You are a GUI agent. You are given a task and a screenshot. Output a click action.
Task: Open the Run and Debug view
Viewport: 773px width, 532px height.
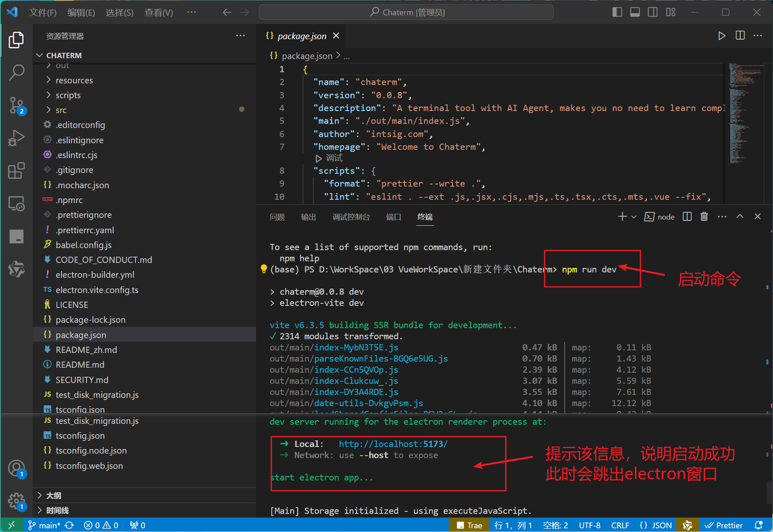[x=16, y=138]
